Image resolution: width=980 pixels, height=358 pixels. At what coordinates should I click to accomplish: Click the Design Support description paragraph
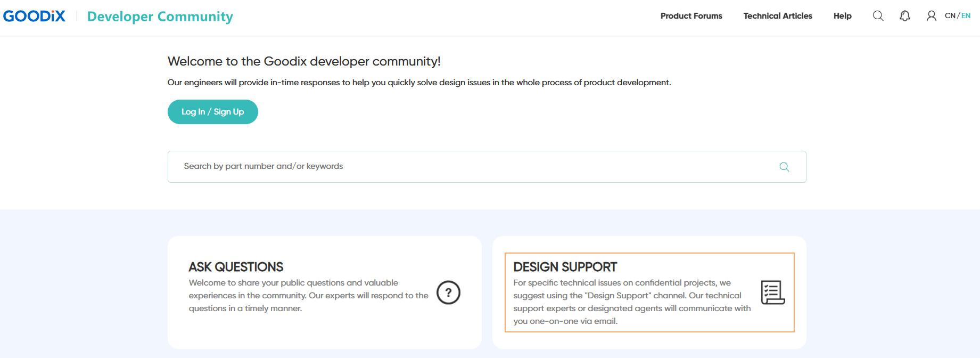coord(632,302)
